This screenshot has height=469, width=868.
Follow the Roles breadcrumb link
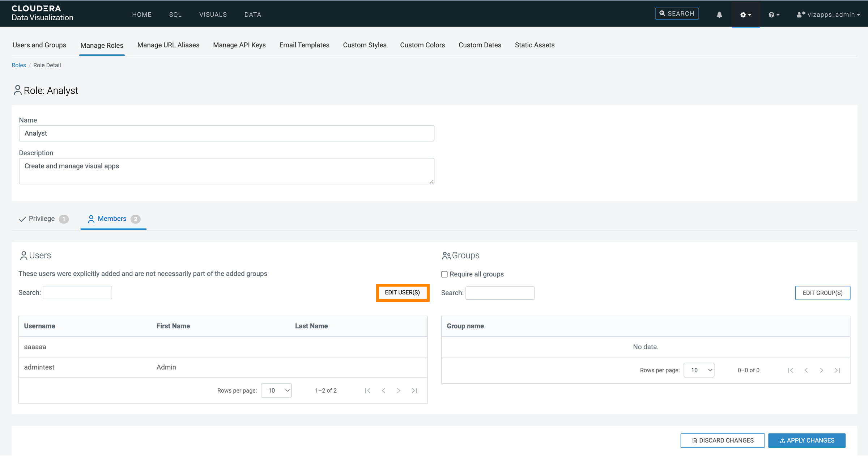19,65
